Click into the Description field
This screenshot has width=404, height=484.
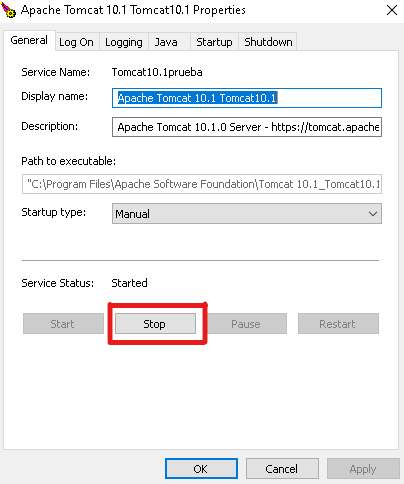pyautogui.click(x=247, y=127)
